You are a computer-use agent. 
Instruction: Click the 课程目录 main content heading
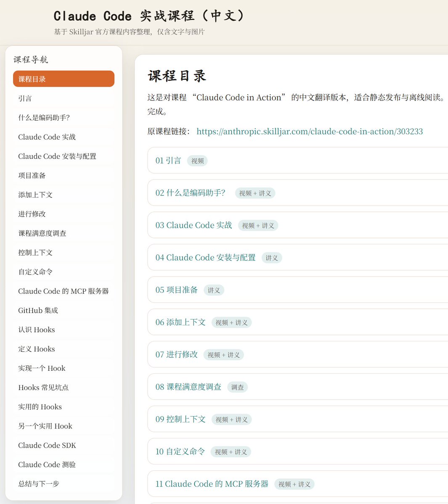(x=177, y=76)
